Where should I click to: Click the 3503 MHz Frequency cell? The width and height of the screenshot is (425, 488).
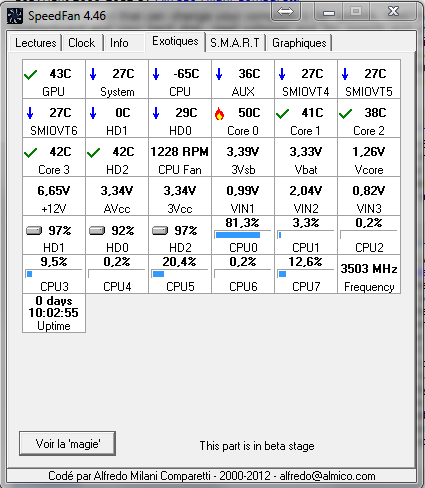click(x=369, y=274)
